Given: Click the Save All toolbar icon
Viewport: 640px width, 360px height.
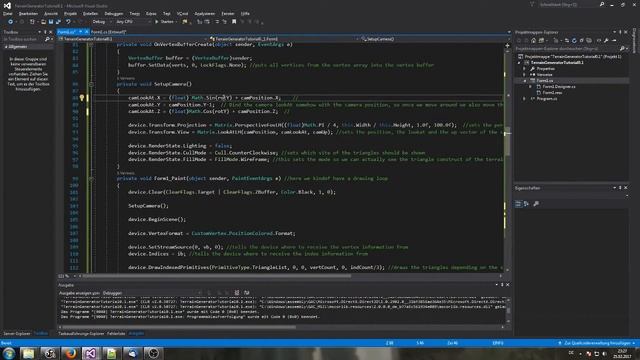Looking at the screenshot, I should pyautogui.click(x=58, y=22).
